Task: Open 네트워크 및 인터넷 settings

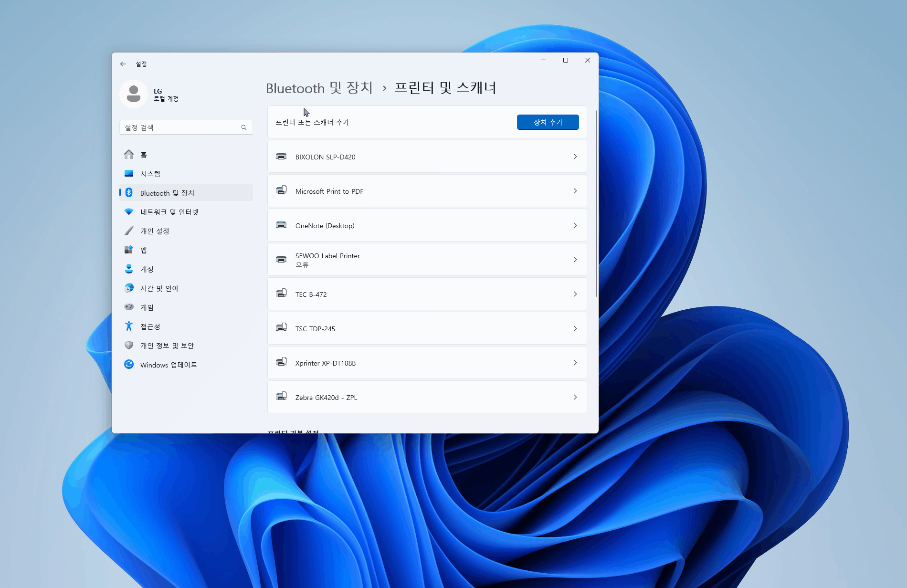Action: tap(186, 212)
